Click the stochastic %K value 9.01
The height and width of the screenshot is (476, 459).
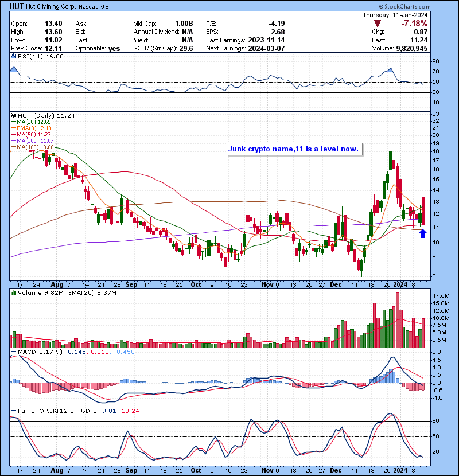(x=109, y=411)
